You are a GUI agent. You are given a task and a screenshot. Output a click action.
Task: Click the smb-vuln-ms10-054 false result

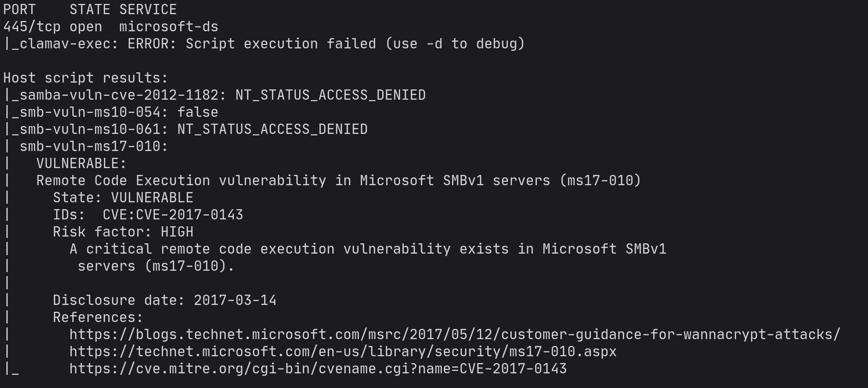[x=197, y=112]
